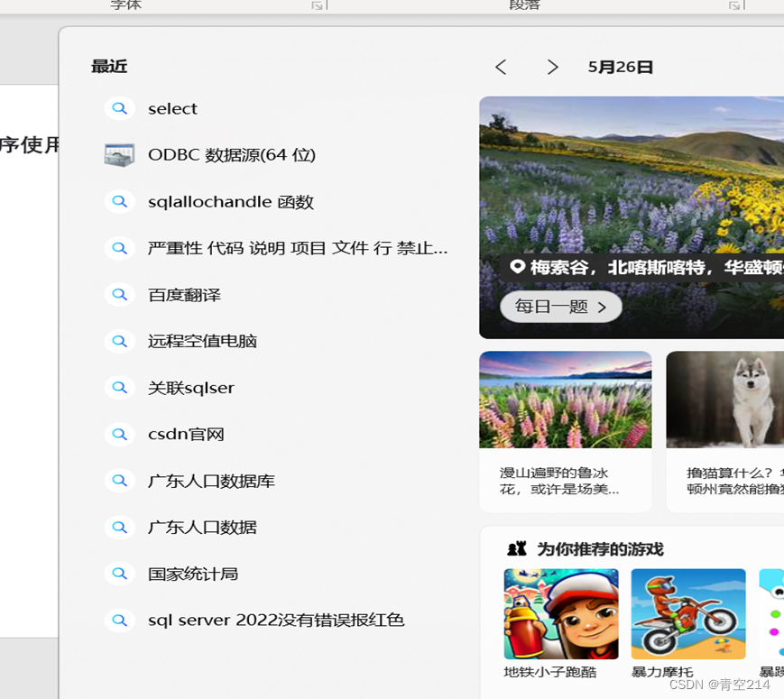This screenshot has width=784, height=699.
Task: Click search icon next to sqlallochandle 函数
Action: tap(119, 201)
